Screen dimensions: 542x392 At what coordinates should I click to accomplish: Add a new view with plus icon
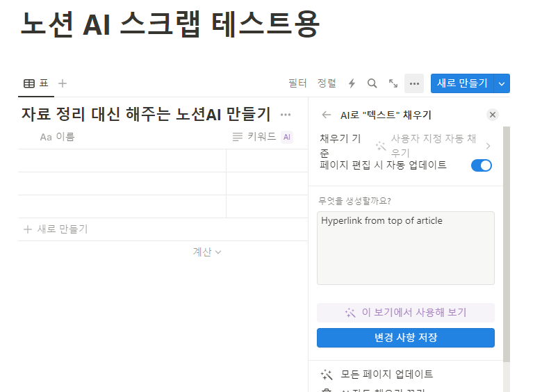[63, 83]
